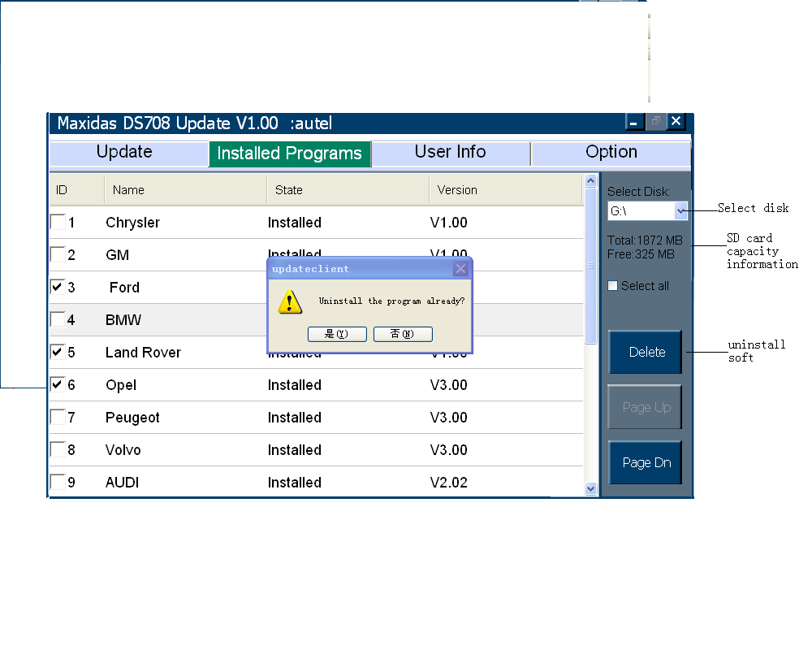Click the V2.02 version of AUDI

(448, 483)
